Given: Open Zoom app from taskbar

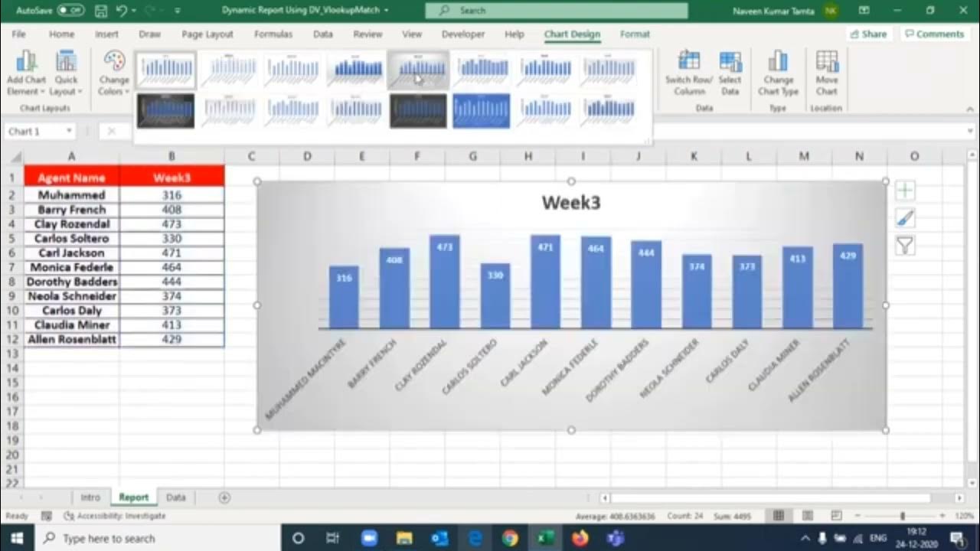Looking at the screenshot, I should click(369, 538).
